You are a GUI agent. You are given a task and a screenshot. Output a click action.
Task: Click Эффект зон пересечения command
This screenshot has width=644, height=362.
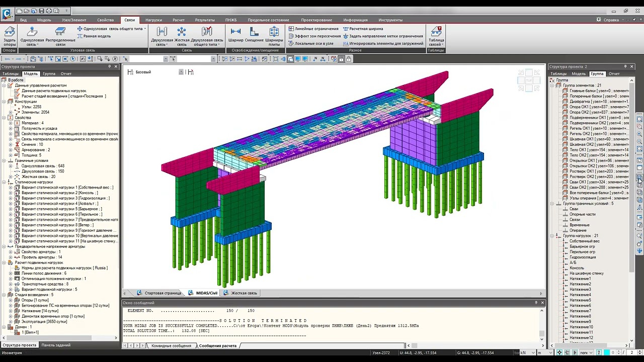pos(314,36)
